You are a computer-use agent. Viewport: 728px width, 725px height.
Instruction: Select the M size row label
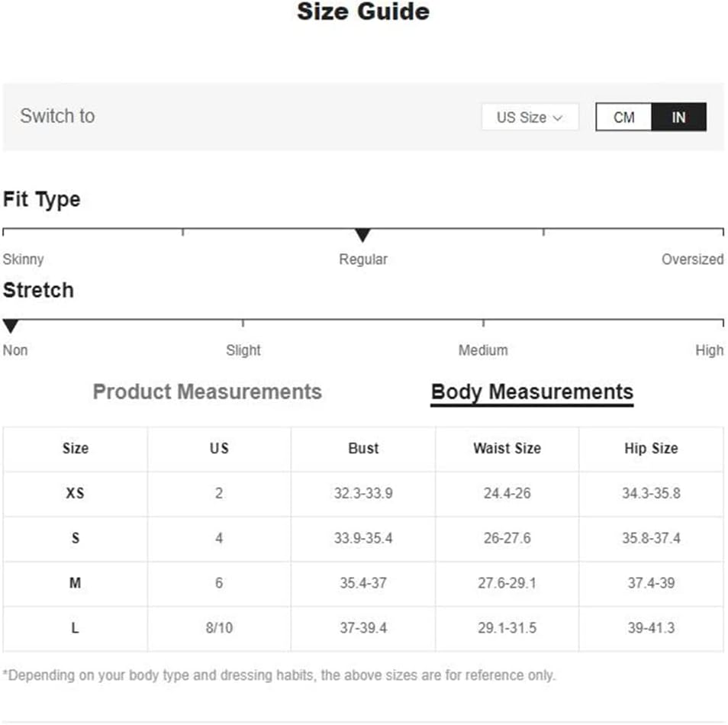tap(75, 584)
